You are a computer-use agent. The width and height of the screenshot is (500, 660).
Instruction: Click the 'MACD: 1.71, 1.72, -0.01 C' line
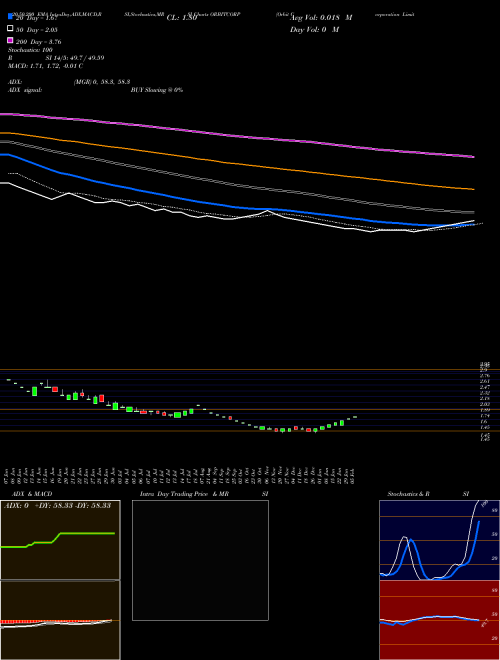45,66
